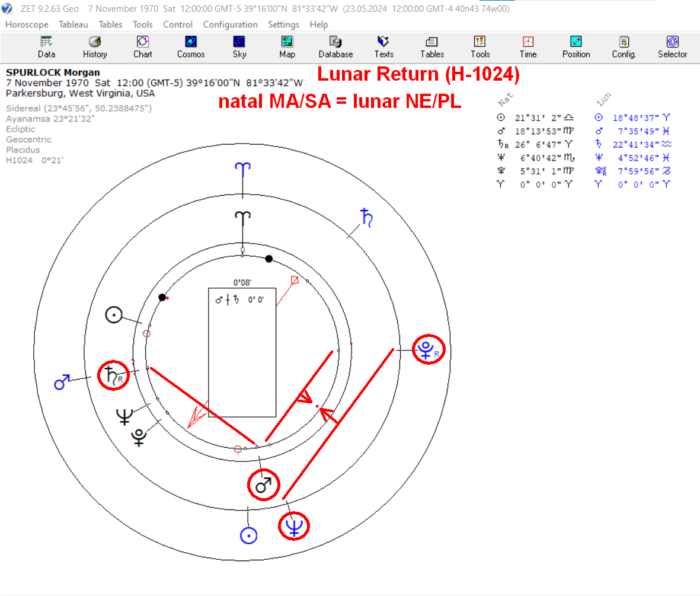The height and width of the screenshot is (596, 700).
Task: Click the natal Sun glyph in the chart
Action: pos(113,315)
